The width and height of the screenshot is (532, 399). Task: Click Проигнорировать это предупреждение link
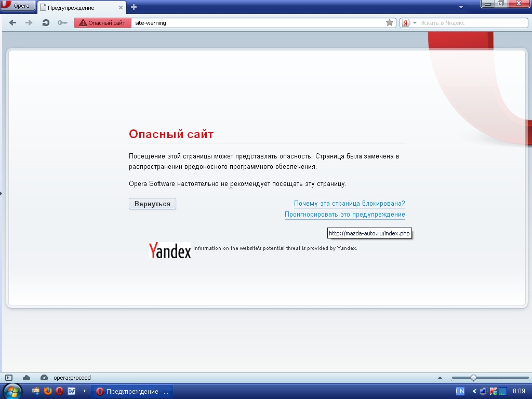click(x=345, y=215)
